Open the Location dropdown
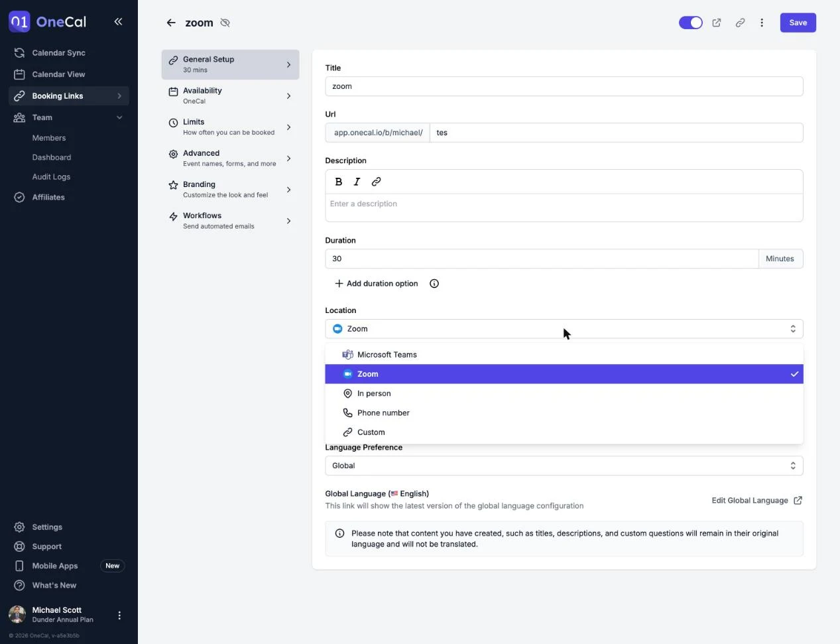Image resolution: width=840 pixels, height=644 pixels. (x=564, y=329)
